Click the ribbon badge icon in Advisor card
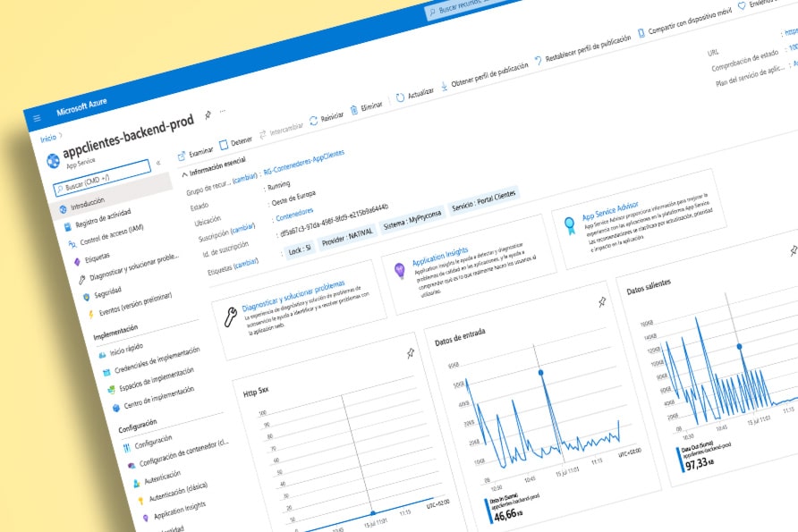Screen dimensions: 798x532 pyautogui.click(x=570, y=225)
